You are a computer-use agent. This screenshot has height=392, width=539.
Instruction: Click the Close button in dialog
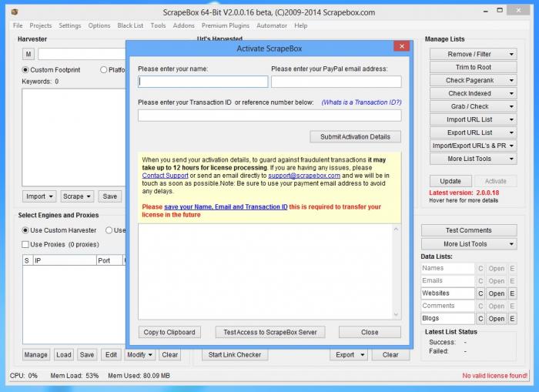point(370,332)
